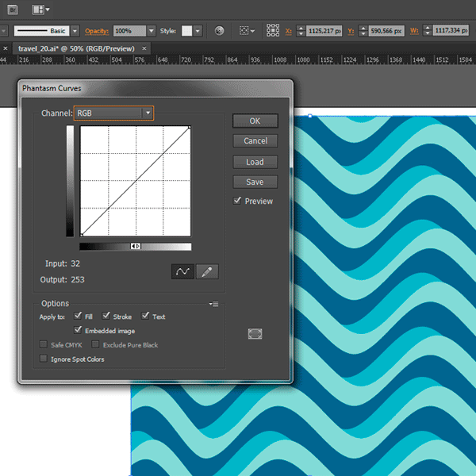Open the Channel RGB dropdown
The image size is (476, 476).
pos(113,113)
